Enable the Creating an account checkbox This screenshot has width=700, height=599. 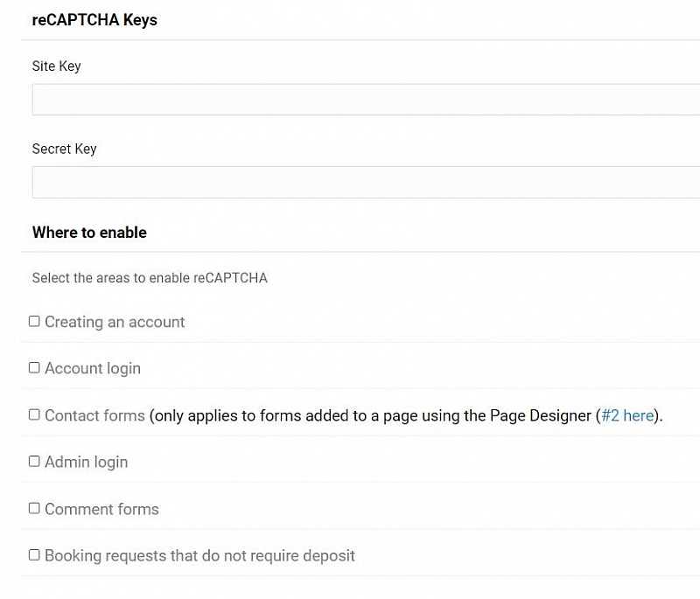(x=34, y=321)
